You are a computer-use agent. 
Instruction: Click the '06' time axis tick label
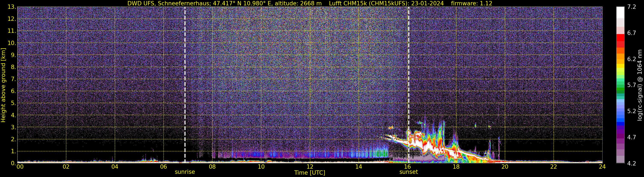tap(164, 167)
